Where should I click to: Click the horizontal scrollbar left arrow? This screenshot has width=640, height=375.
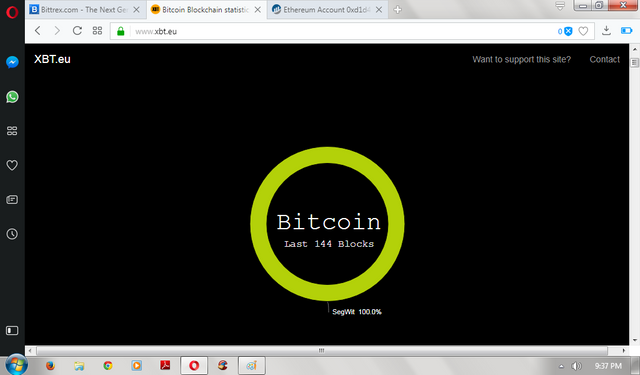30,351
